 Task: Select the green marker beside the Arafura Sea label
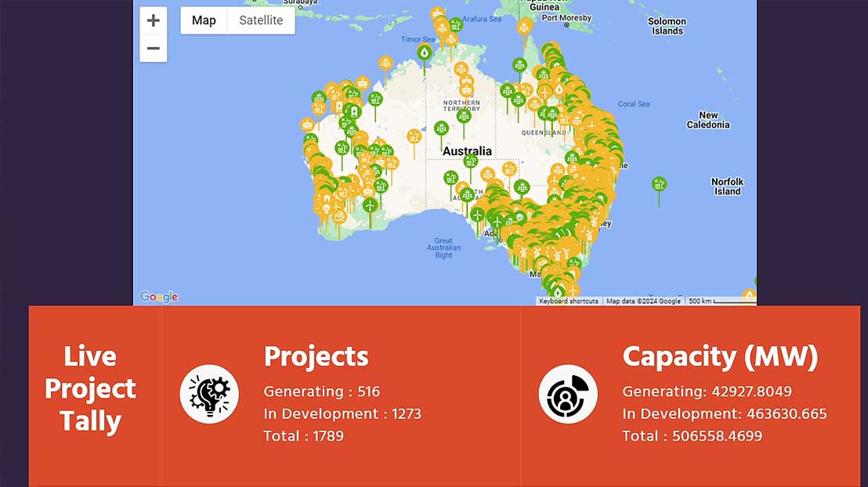tap(456, 24)
